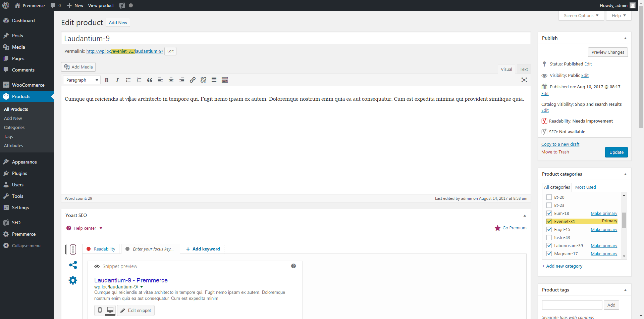Open the WordPress logo menu

click(x=6, y=5)
